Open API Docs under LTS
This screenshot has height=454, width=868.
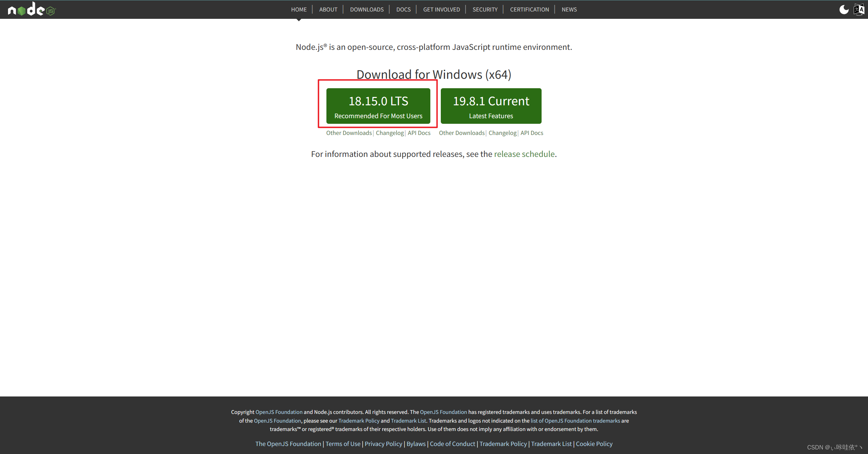[419, 133]
